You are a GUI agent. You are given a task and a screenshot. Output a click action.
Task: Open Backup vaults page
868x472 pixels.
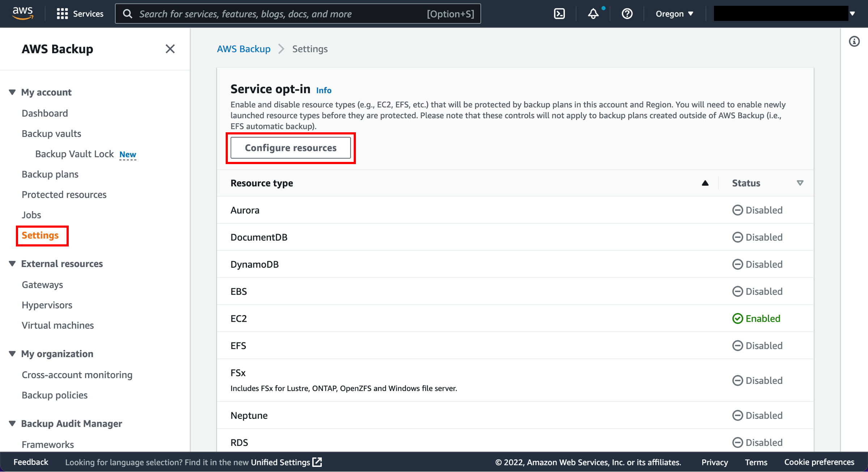click(51, 133)
